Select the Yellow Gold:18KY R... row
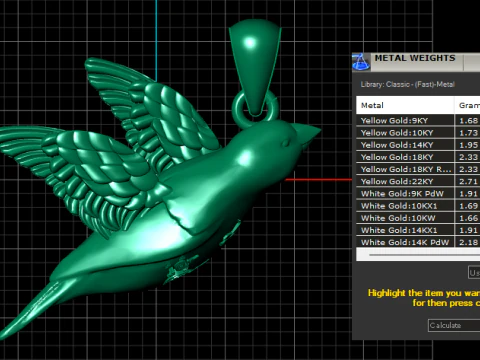Screen dimensions: 480x360 pyautogui.click(x=418, y=169)
